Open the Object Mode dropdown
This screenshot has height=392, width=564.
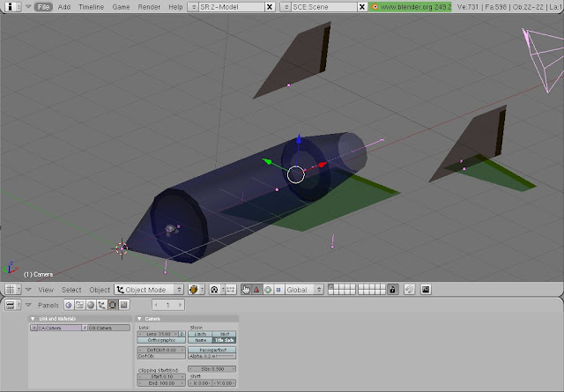click(150, 289)
